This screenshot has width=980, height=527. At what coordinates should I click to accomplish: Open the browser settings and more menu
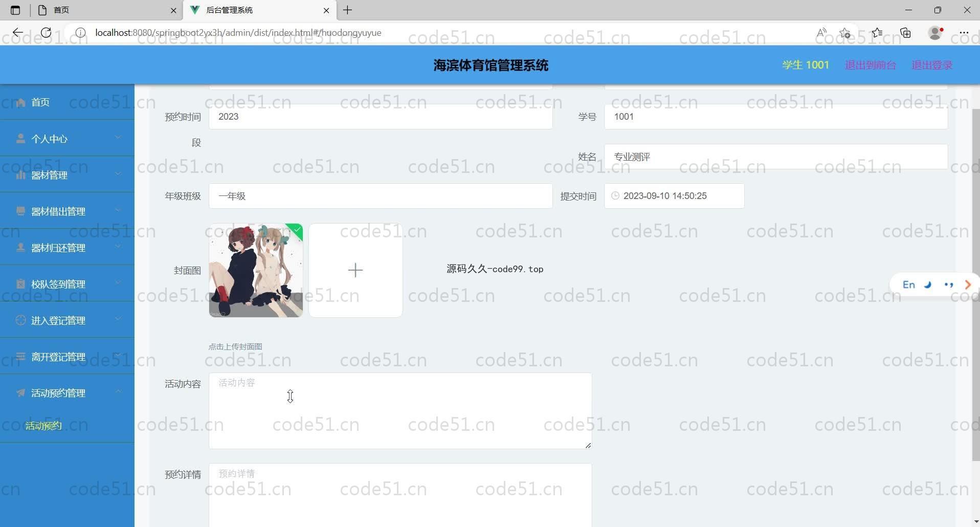tap(964, 33)
